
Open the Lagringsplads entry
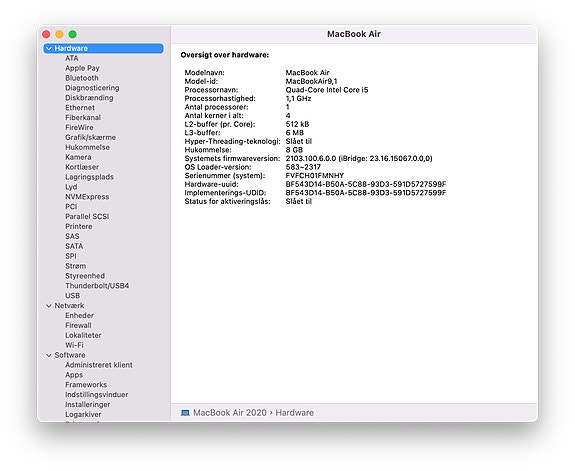(x=89, y=177)
